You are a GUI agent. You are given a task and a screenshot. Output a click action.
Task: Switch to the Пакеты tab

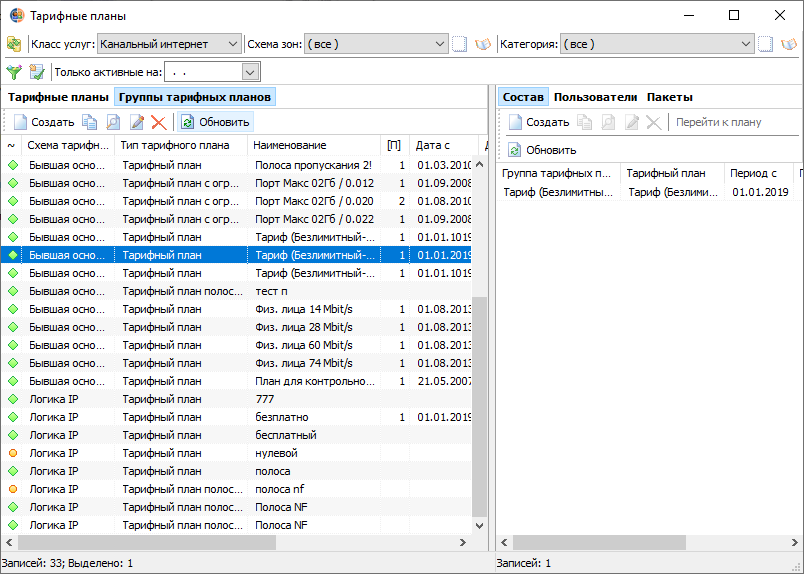coord(670,97)
